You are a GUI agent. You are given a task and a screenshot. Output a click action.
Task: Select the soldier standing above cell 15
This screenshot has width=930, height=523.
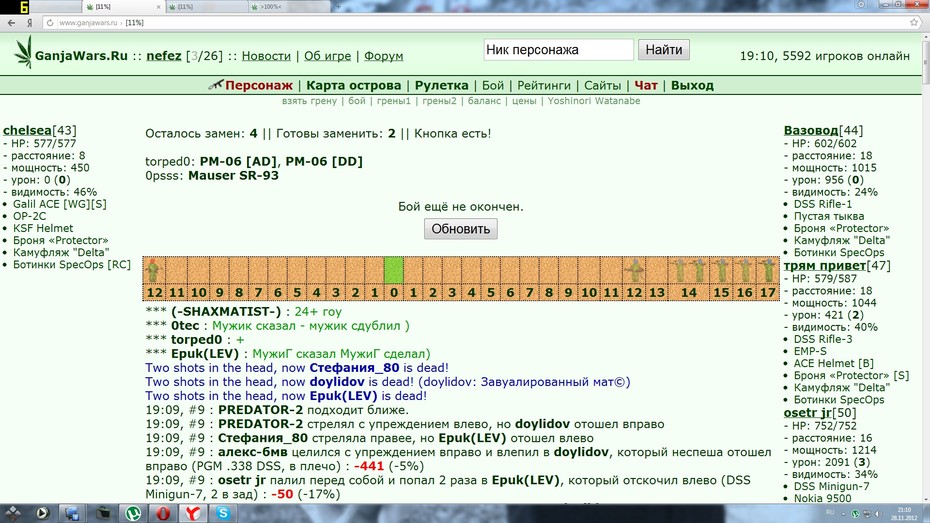[x=722, y=270]
